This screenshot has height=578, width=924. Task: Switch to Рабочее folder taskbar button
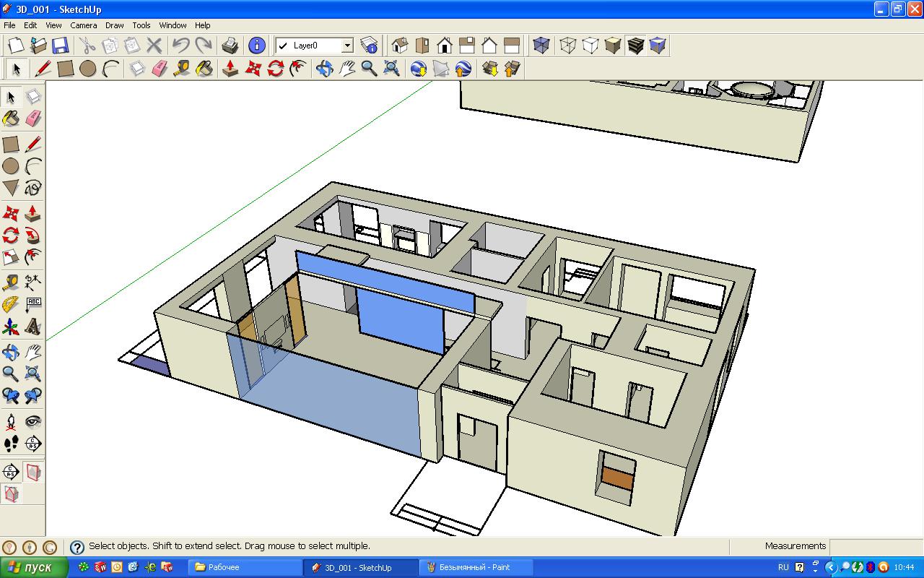245,567
